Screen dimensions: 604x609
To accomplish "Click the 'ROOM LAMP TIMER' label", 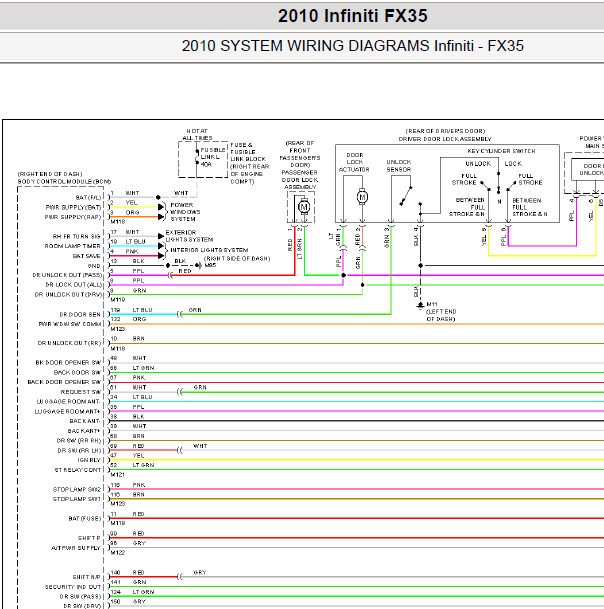I will 73,246.
